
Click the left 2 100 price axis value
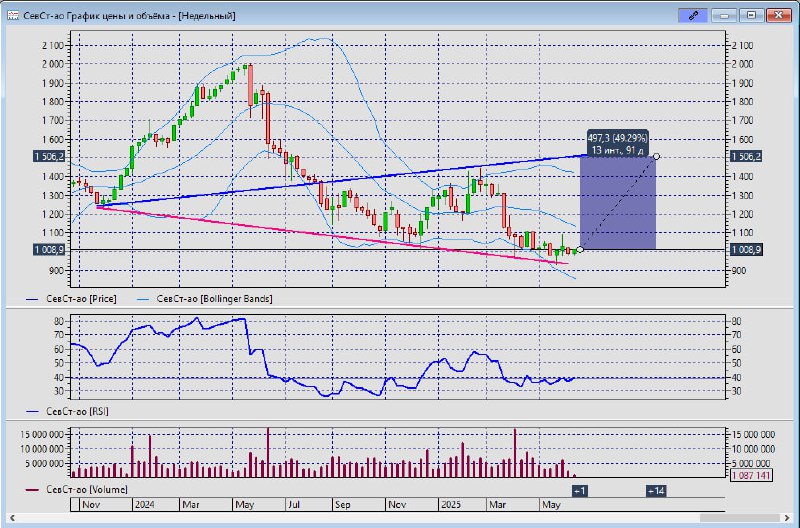pyautogui.click(x=53, y=45)
